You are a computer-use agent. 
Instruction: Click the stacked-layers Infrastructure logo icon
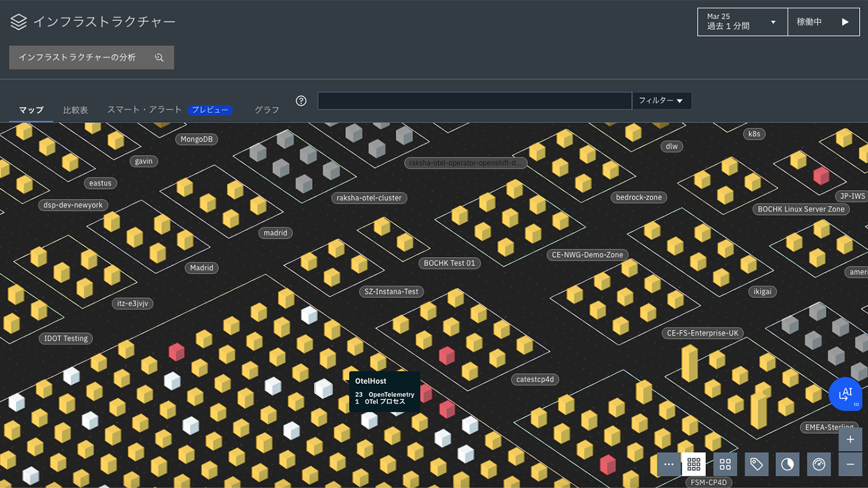tap(19, 22)
